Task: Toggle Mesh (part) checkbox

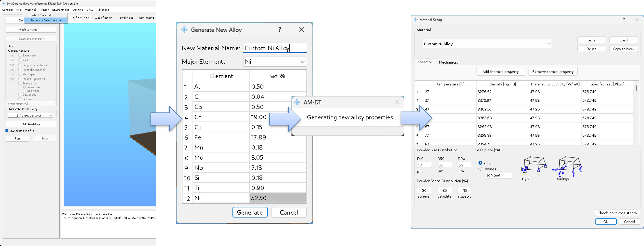Action: point(20,74)
